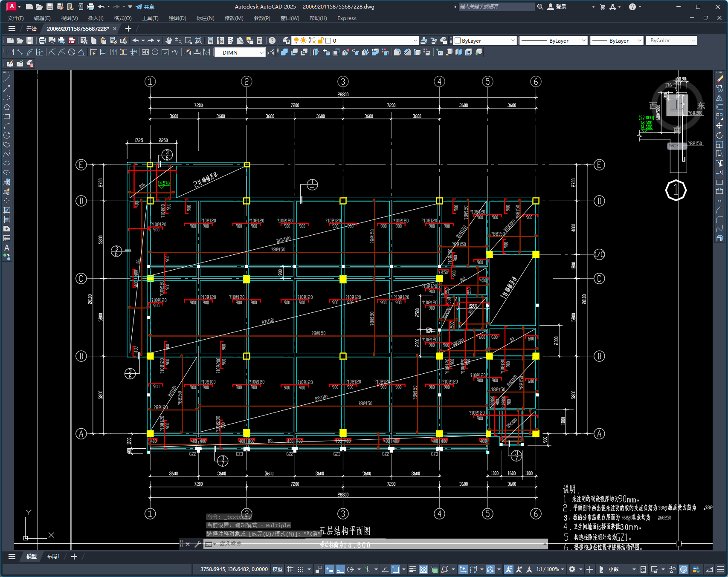Screen dimensions: 728x577
Task: Open the Express menu
Action: pyautogui.click(x=347, y=18)
